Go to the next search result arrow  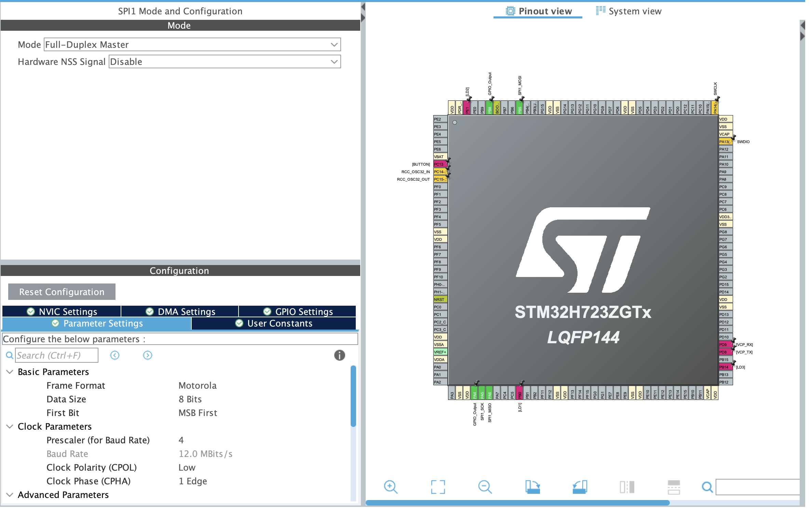pyautogui.click(x=147, y=355)
